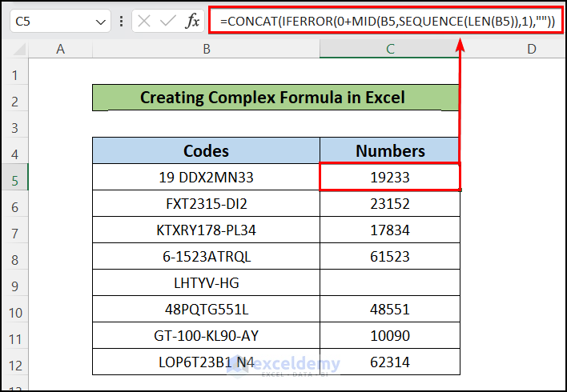Select column A header
Screen dimensions: 567x392
[60, 49]
